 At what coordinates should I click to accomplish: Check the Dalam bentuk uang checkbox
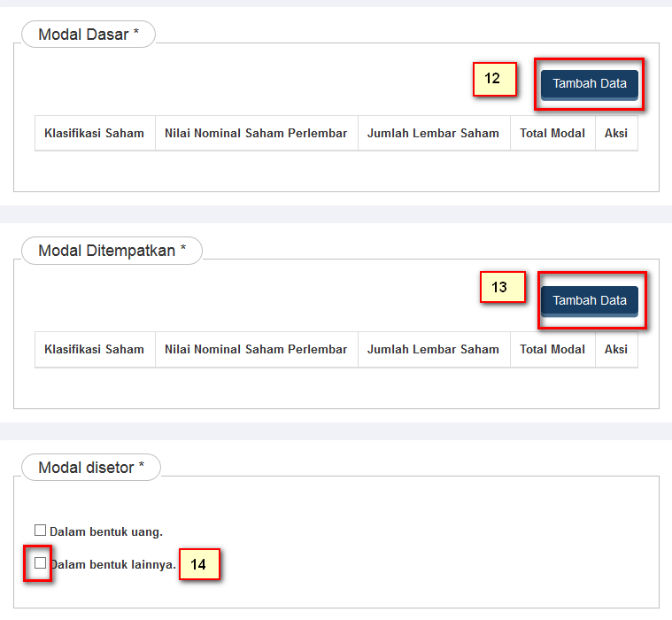click(41, 531)
